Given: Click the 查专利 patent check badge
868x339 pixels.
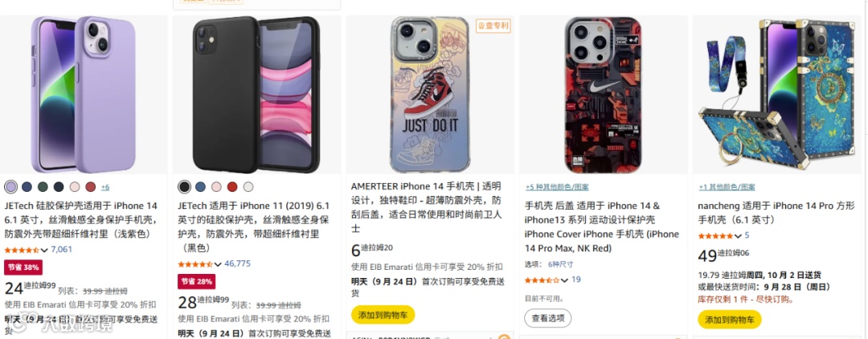Looking at the screenshot, I should [493, 26].
